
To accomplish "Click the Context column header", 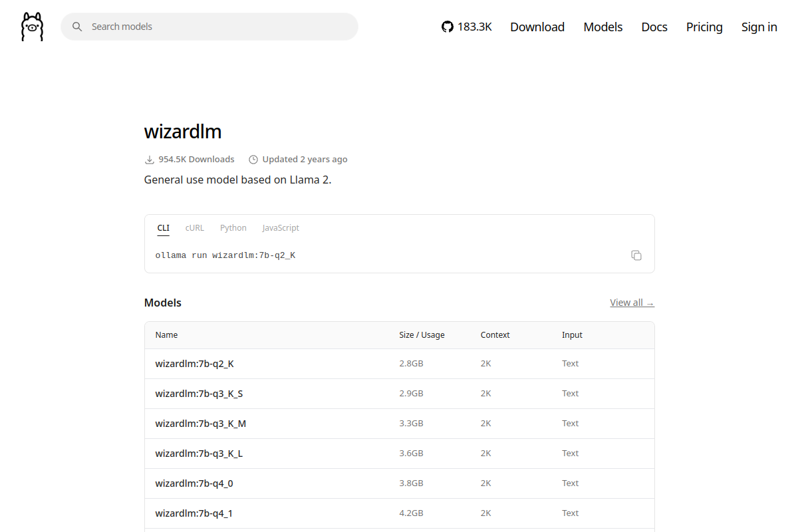I will tap(495, 335).
